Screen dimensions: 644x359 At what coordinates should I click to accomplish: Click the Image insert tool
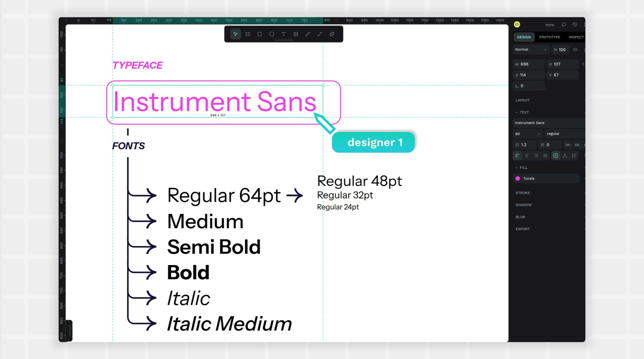click(x=296, y=34)
